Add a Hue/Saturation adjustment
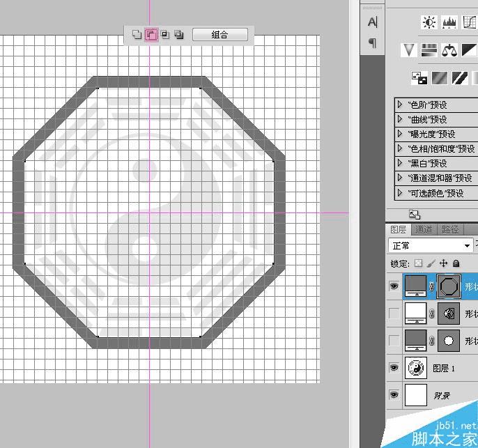The width and height of the screenshot is (478, 448). tap(429, 49)
